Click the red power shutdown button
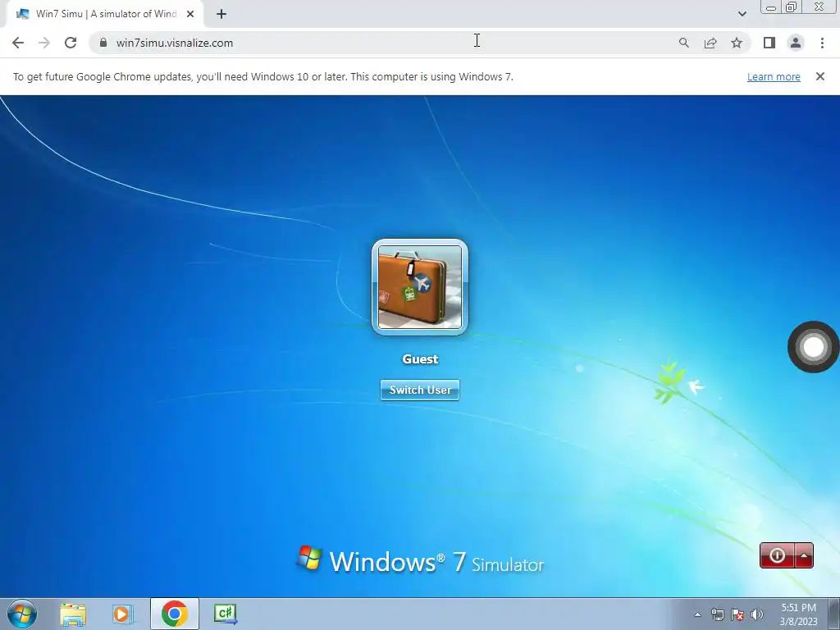 click(776, 555)
